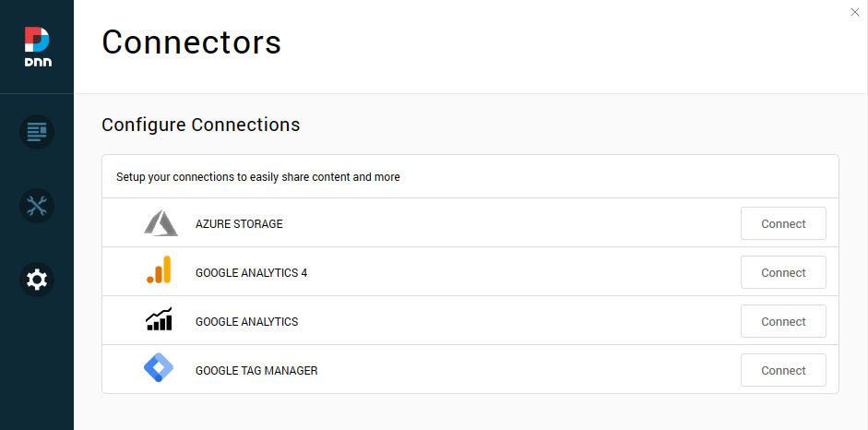The width and height of the screenshot is (868, 430).
Task: Open the Content menu icon in sidebar
Action: pyautogui.click(x=37, y=132)
